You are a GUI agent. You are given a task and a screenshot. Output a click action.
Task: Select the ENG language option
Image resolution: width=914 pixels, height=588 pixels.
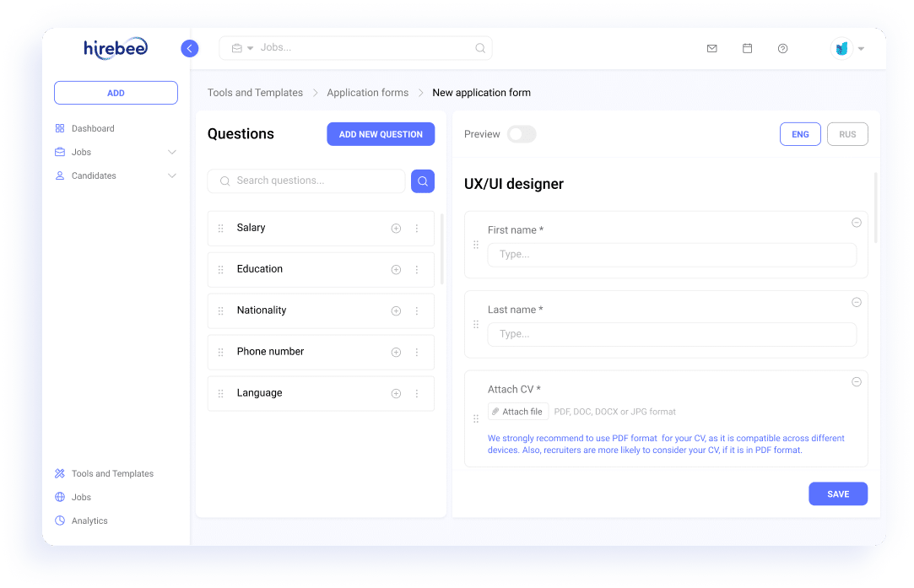point(800,134)
